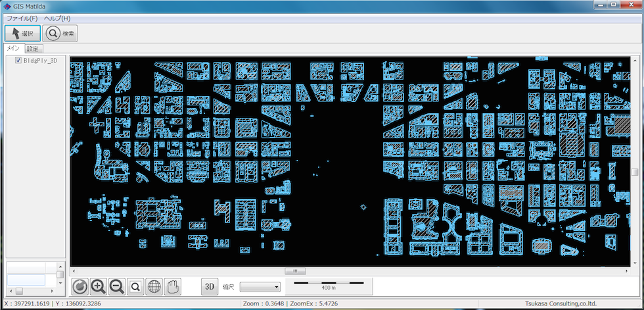Click the map horizontal scrollbar thumb
This screenshot has height=310, width=644.
tap(295, 271)
